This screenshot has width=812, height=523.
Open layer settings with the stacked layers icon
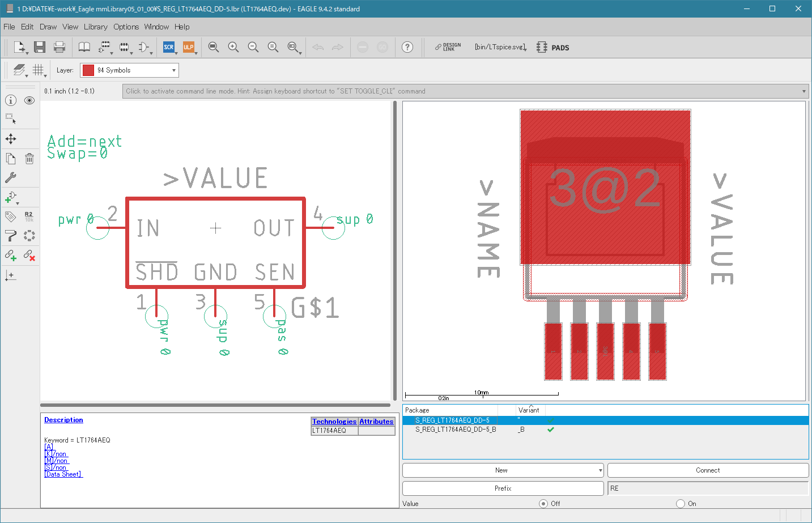[x=19, y=70]
